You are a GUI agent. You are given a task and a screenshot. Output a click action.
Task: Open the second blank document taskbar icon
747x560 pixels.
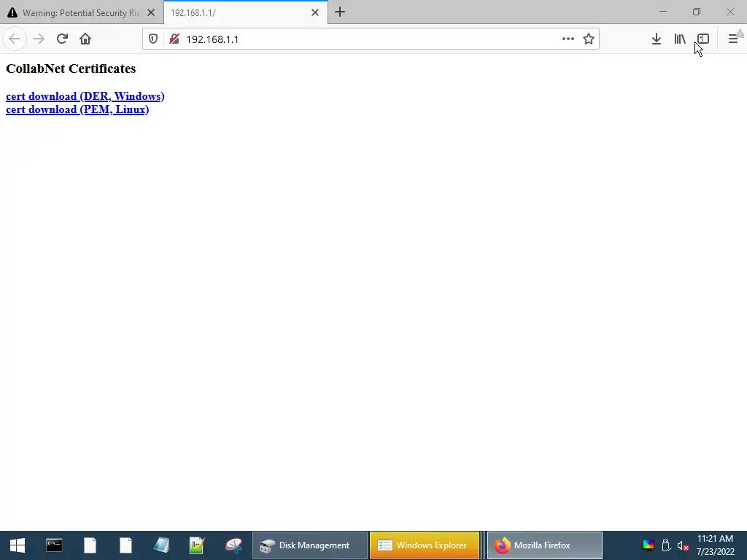coord(125,545)
